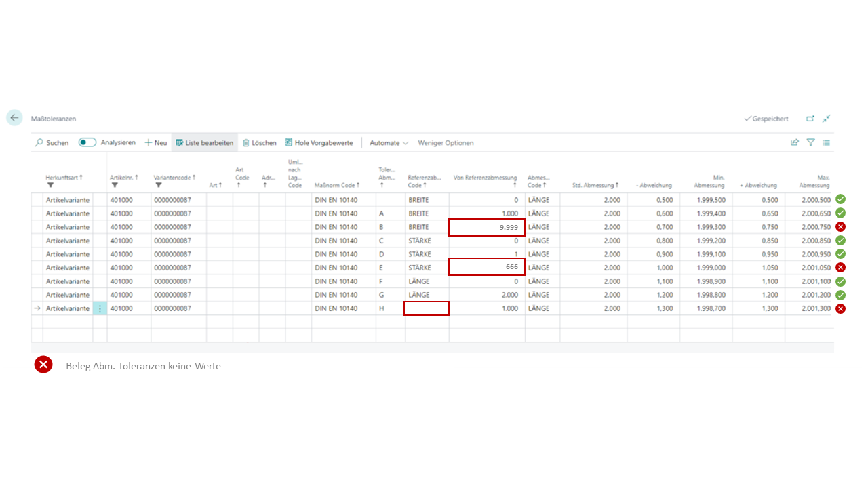Open the filter pane funnel icon
868x488 pixels.
pyautogui.click(x=810, y=142)
